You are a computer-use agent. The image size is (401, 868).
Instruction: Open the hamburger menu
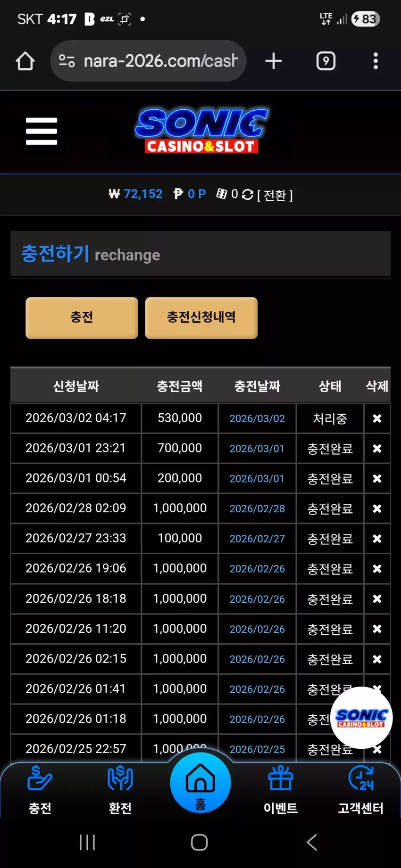click(x=42, y=131)
